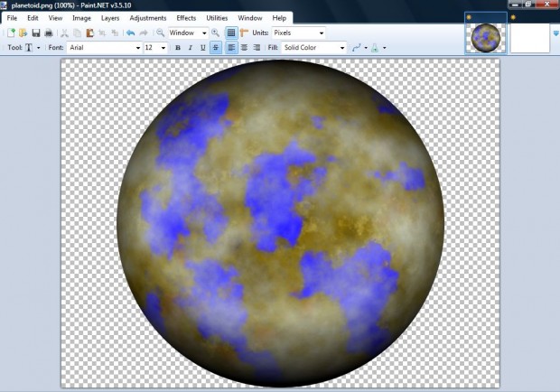The image size is (560, 392).
Task: Click the Zoom out magnifier icon
Action: pyautogui.click(x=160, y=33)
